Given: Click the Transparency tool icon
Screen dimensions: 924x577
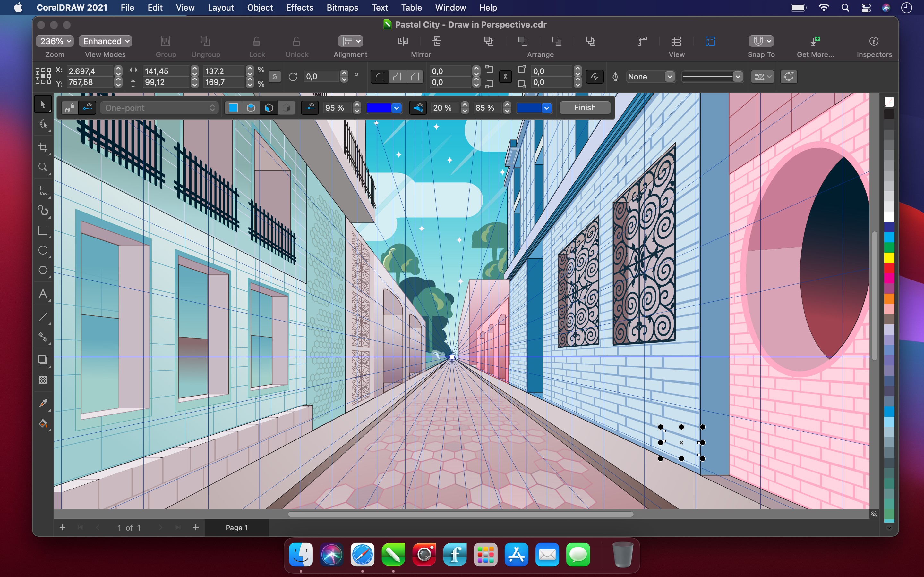Looking at the screenshot, I should (x=43, y=380).
